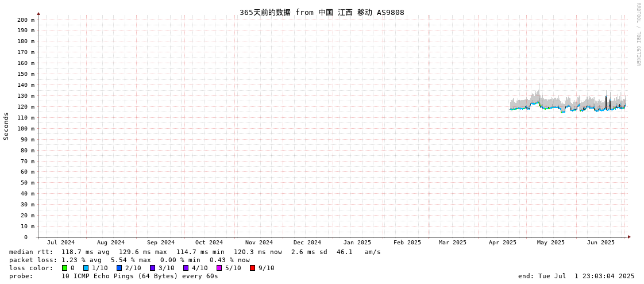Viewport: 644px width, 284px height.
Task: Click the "Jun 2025" x-axis label
Action: 601,243
